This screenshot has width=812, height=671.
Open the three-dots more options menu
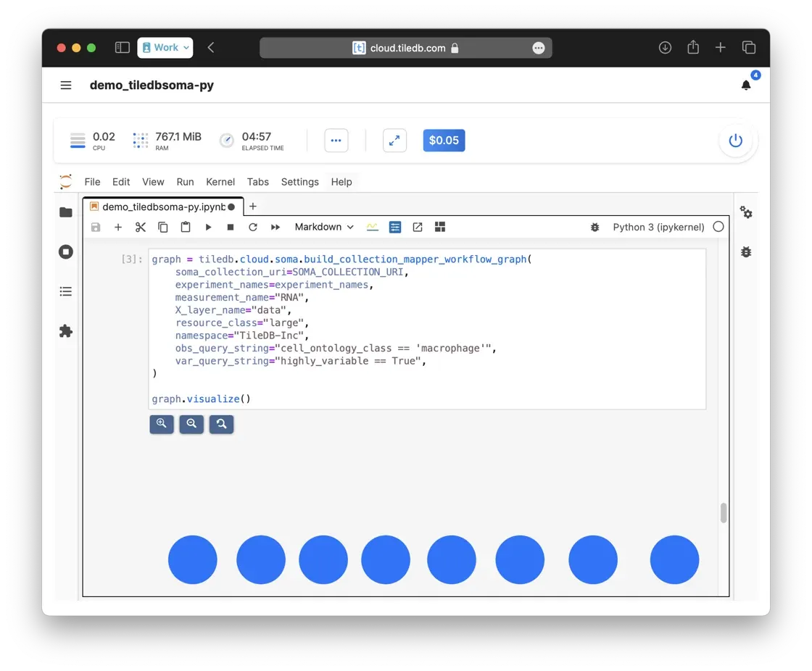[x=336, y=141]
